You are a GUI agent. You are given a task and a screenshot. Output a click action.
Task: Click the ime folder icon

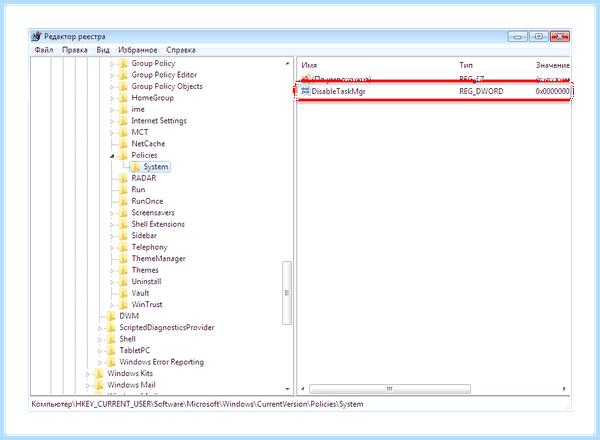(123, 109)
